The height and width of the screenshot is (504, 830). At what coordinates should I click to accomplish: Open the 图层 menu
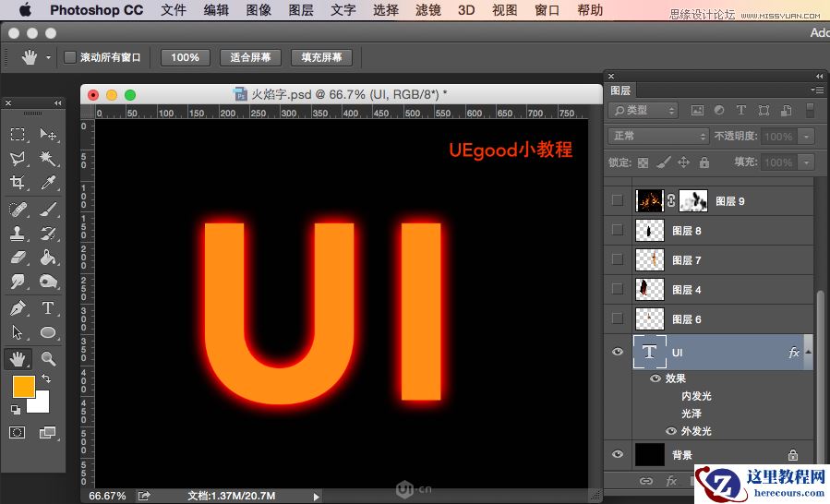click(301, 9)
